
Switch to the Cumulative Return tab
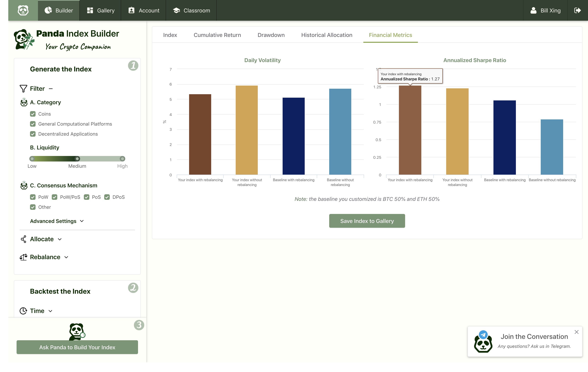(217, 35)
